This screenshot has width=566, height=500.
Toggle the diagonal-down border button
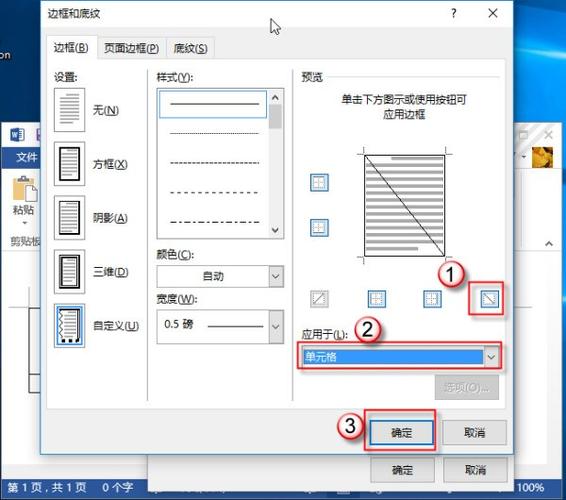point(489,299)
